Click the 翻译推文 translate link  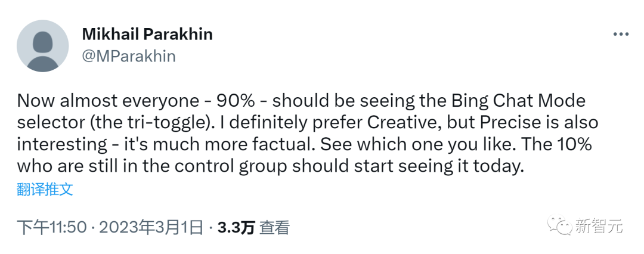pyautogui.click(x=45, y=190)
